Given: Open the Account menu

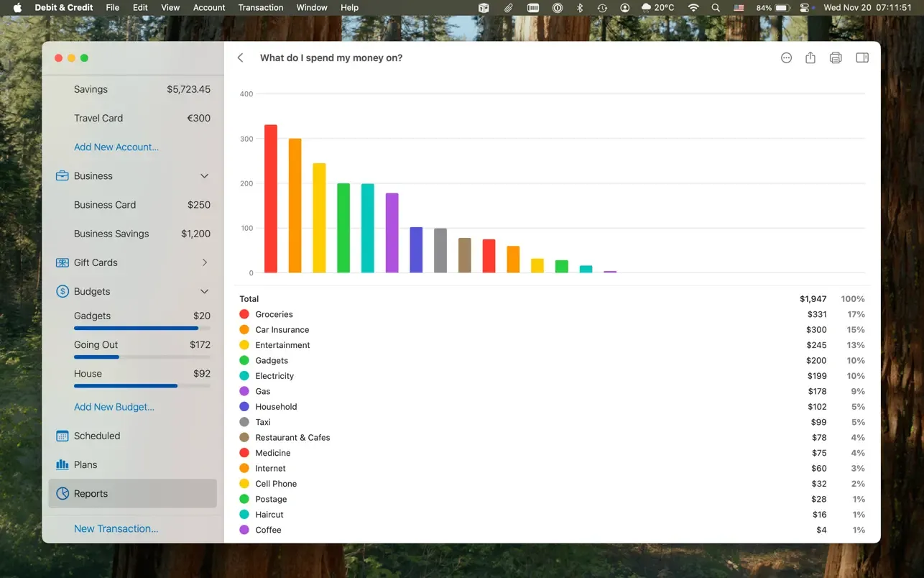Looking at the screenshot, I should 209,7.
